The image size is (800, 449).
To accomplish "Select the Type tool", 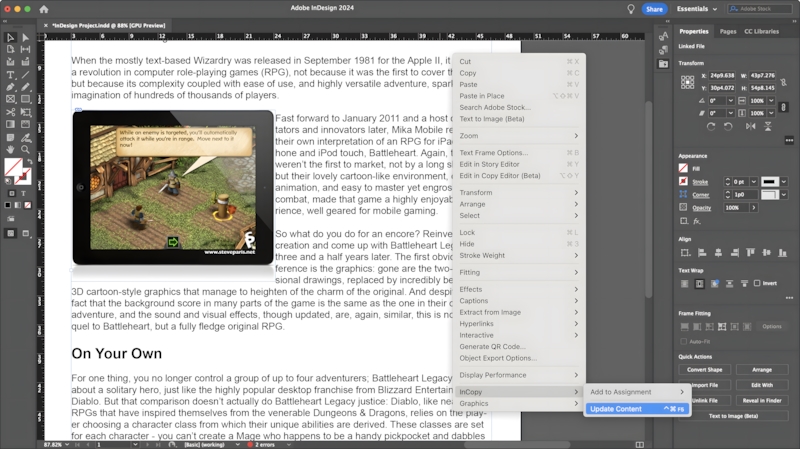I will (10, 74).
